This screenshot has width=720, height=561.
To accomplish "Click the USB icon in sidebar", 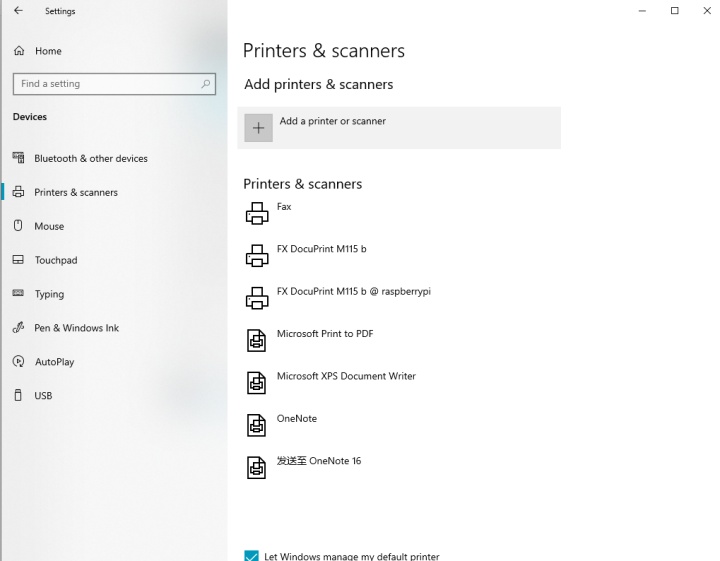I will click(18, 395).
